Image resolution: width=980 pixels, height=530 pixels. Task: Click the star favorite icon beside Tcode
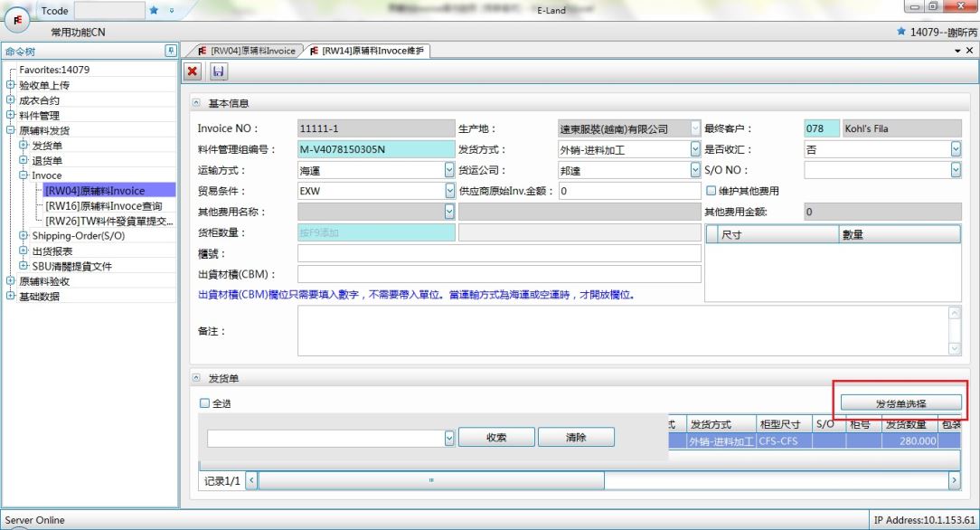[x=154, y=10]
